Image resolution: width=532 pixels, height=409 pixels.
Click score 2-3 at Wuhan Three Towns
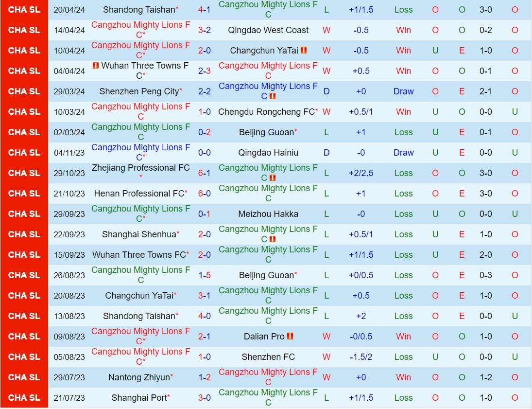point(204,71)
